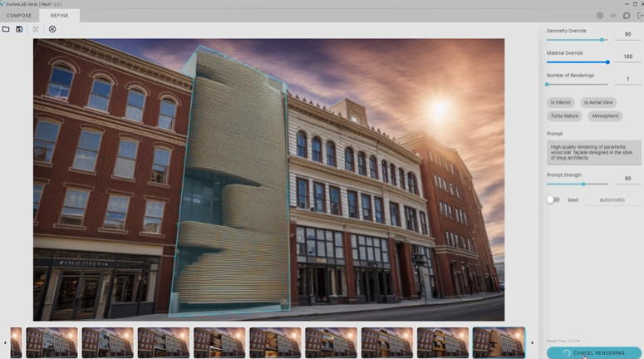644x359 pixels.
Task: Select the Refine tab
Action: click(x=60, y=16)
